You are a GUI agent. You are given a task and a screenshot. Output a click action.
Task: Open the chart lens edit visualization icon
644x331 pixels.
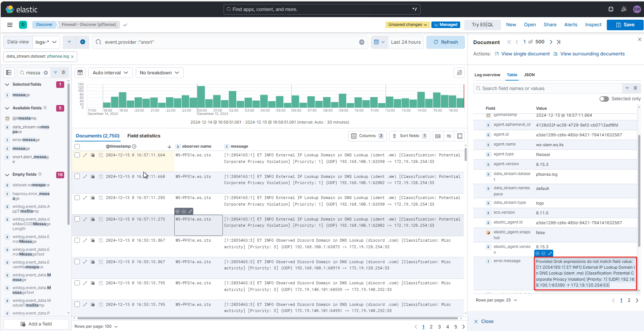[x=459, y=73]
